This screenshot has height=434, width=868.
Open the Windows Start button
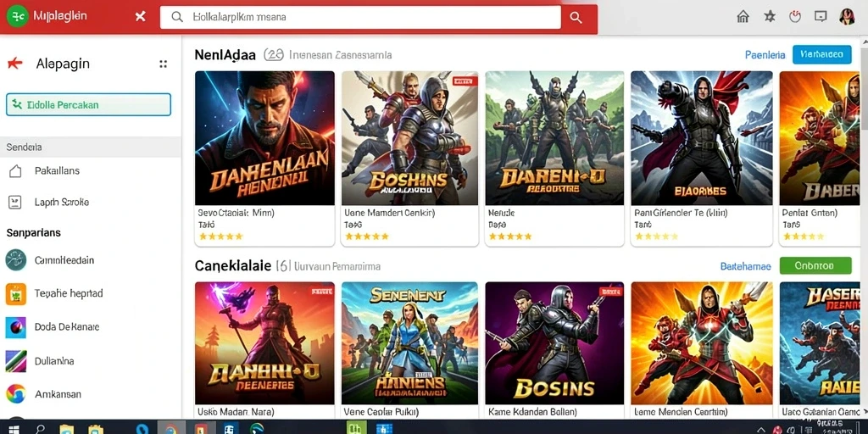12,428
